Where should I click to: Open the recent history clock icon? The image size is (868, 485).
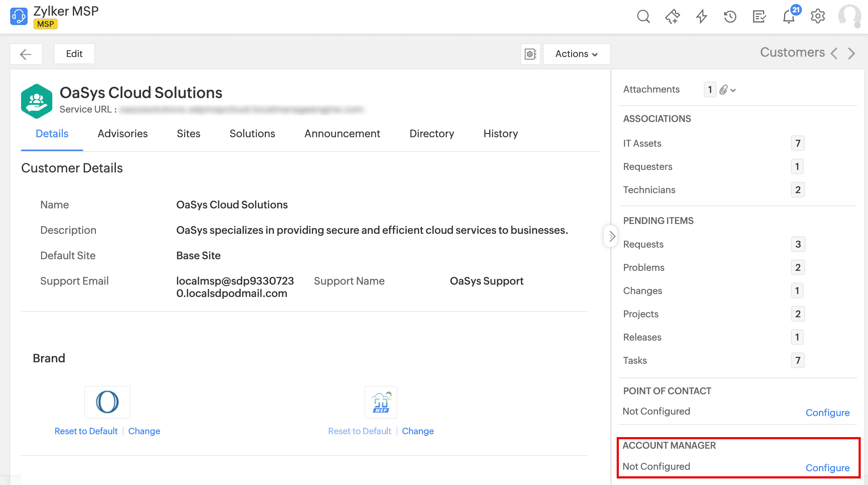point(730,17)
